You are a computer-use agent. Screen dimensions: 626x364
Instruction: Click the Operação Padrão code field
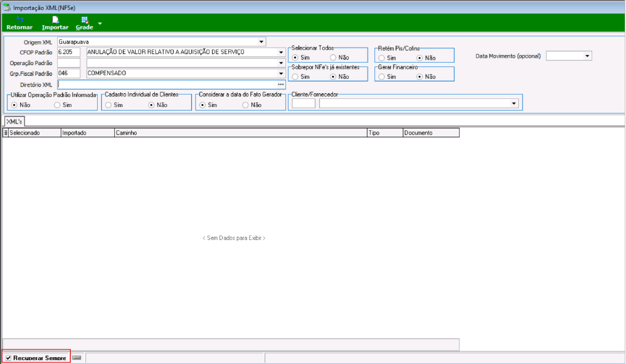[68, 63]
